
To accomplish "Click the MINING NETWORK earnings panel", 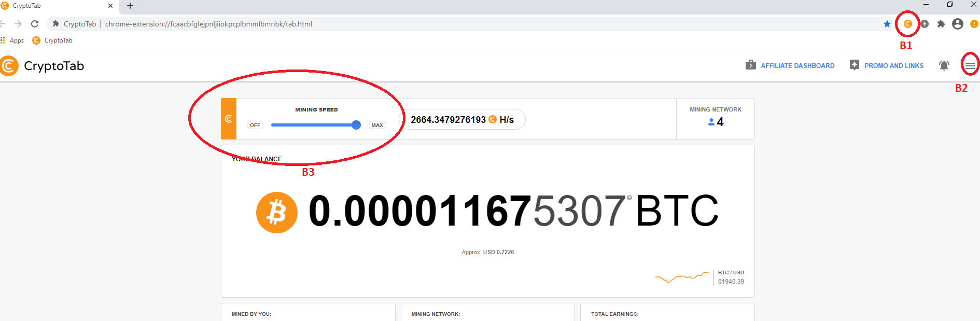I will pos(488,312).
